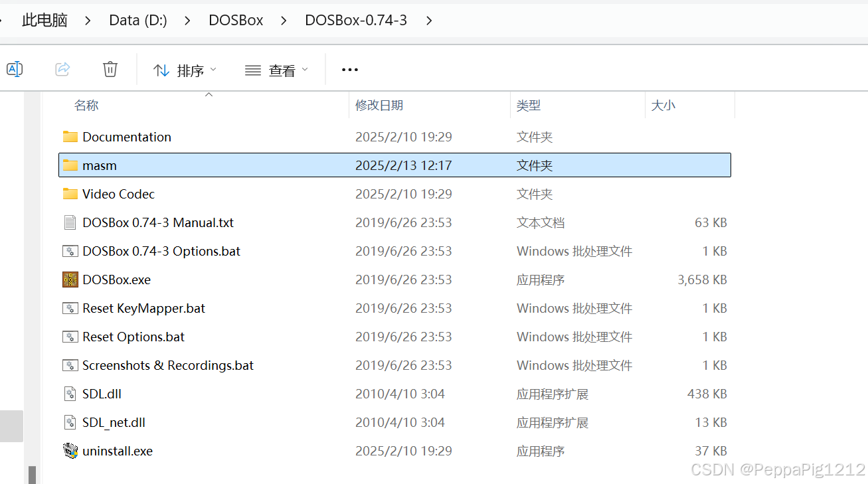Click the 37 KB size of uninstall.exe

click(711, 451)
